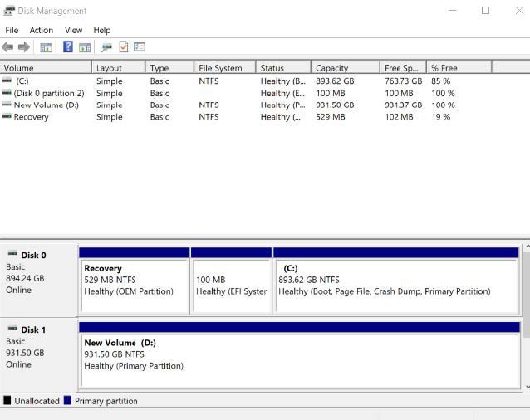Click the Disk 0 drive icon
The image size is (530, 420).
[x=12, y=253]
